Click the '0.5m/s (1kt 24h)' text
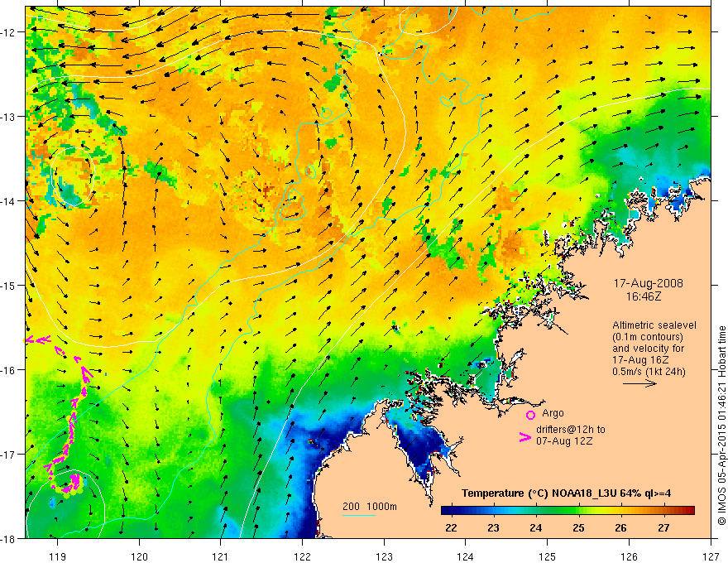The width and height of the screenshot is (728, 563). pos(649,372)
